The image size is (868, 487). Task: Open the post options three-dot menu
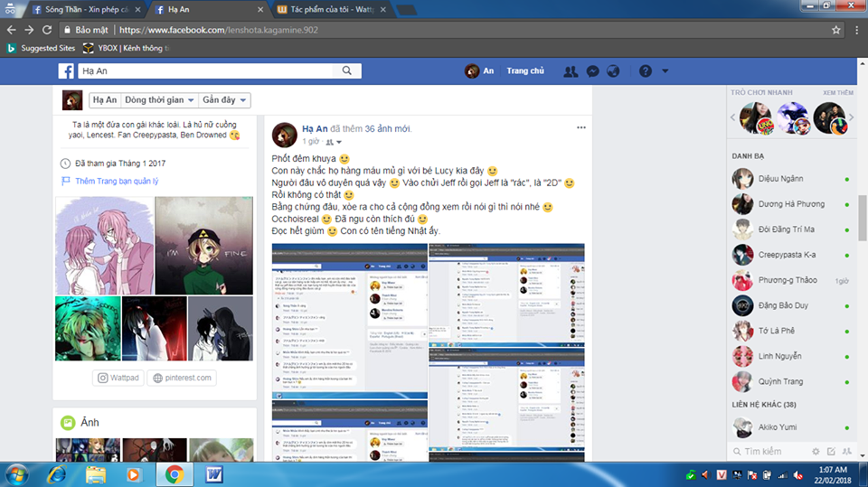(581, 127)
